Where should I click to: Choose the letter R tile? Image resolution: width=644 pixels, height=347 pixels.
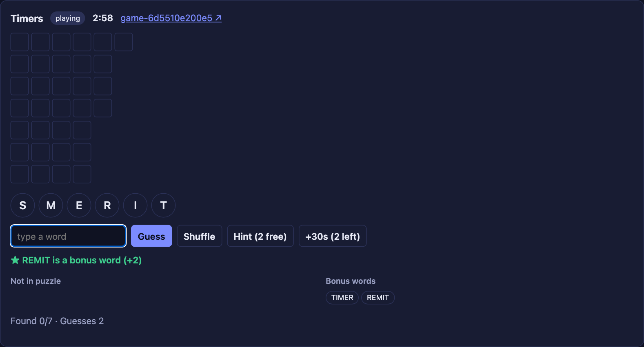pos(107,206)
